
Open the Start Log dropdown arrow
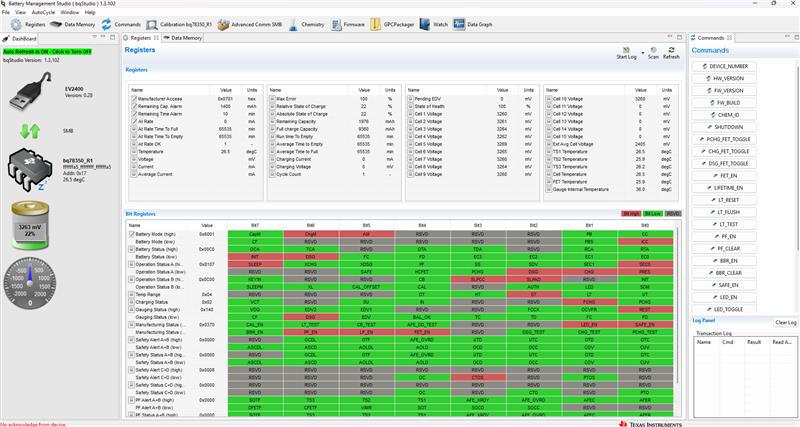[642, 53]
